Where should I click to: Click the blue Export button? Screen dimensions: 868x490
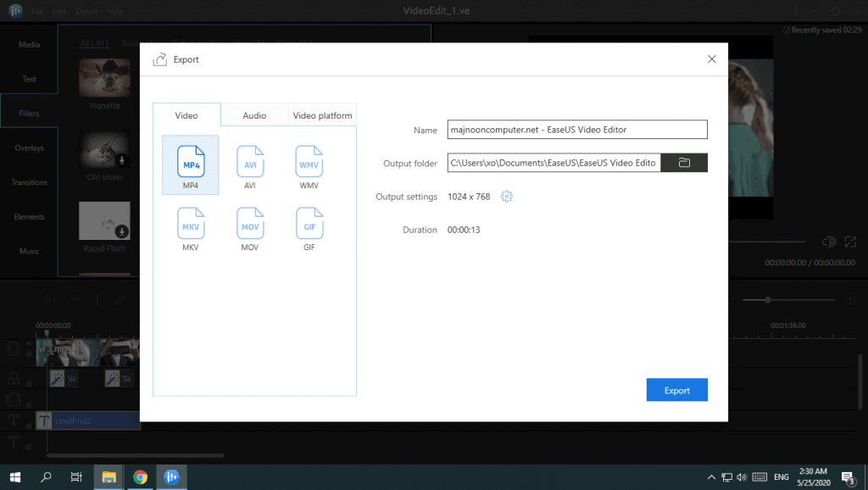pyautogui.click(x=677, y=390)
